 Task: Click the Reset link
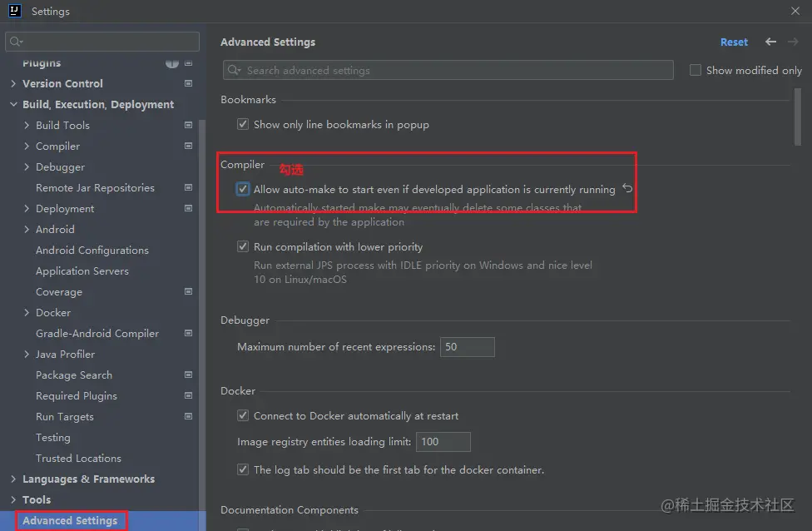734,42
